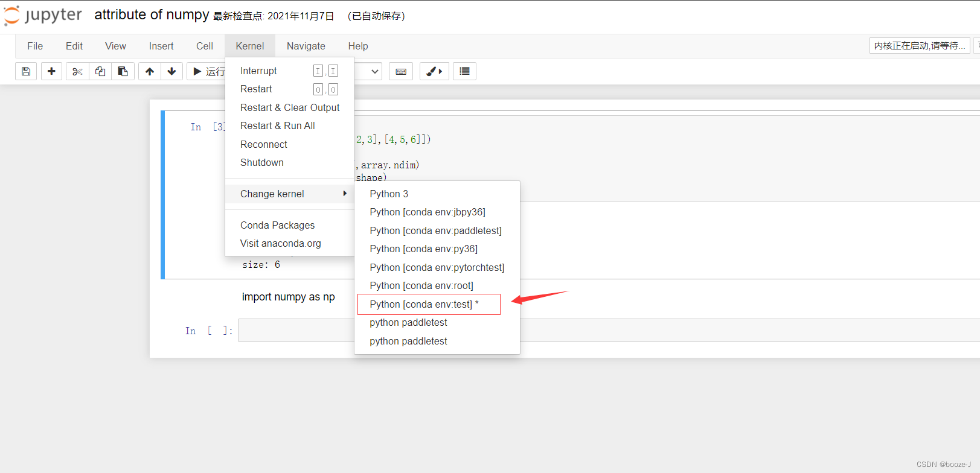Viewport: 980px width, 473px height.
Task: Open the Help menu
Action: [x=358, y=46]
